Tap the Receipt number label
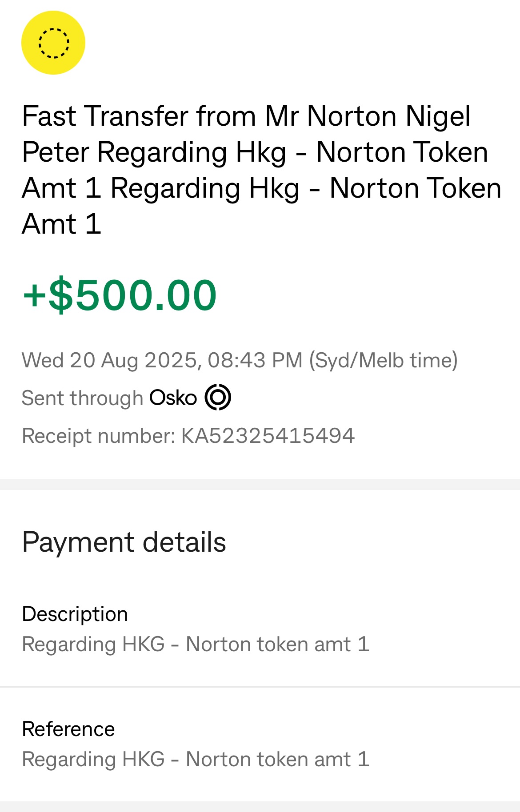The width and height of the screenshot is (520, 812). tap(99, 436)
